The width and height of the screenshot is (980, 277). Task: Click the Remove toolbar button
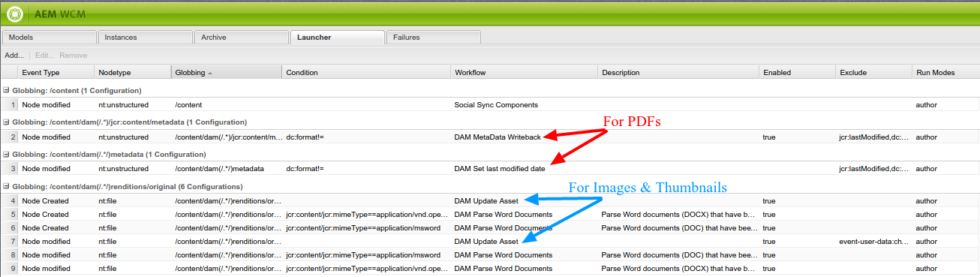pos(74,55)
